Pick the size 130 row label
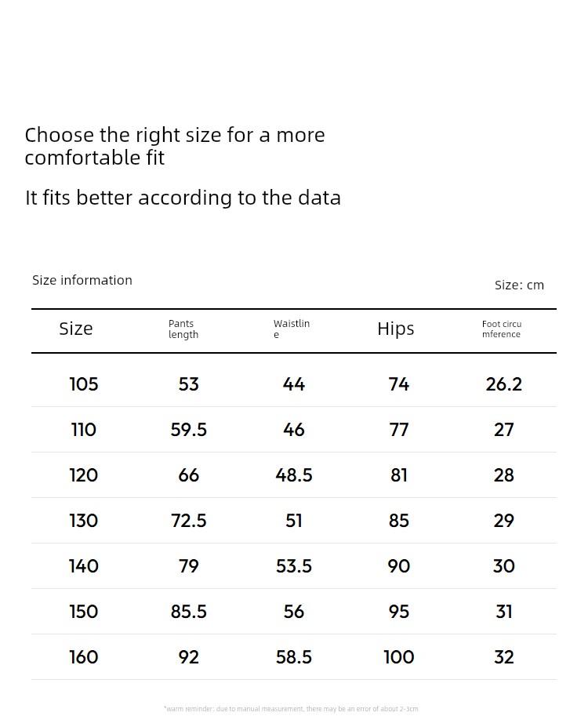The width and height of the screenshot is (588, 716). (84, 521)
